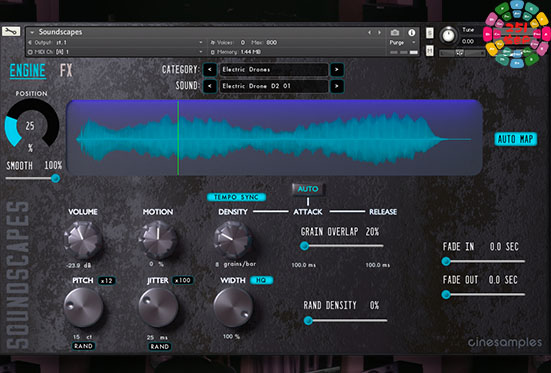Click the Rand Density slider handle
This screenshot has height=373, width=551.
(308, 320)
